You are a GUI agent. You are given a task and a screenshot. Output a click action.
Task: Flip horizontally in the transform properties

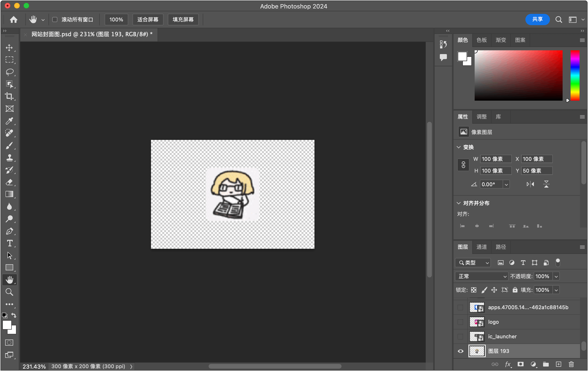[530, 184]
